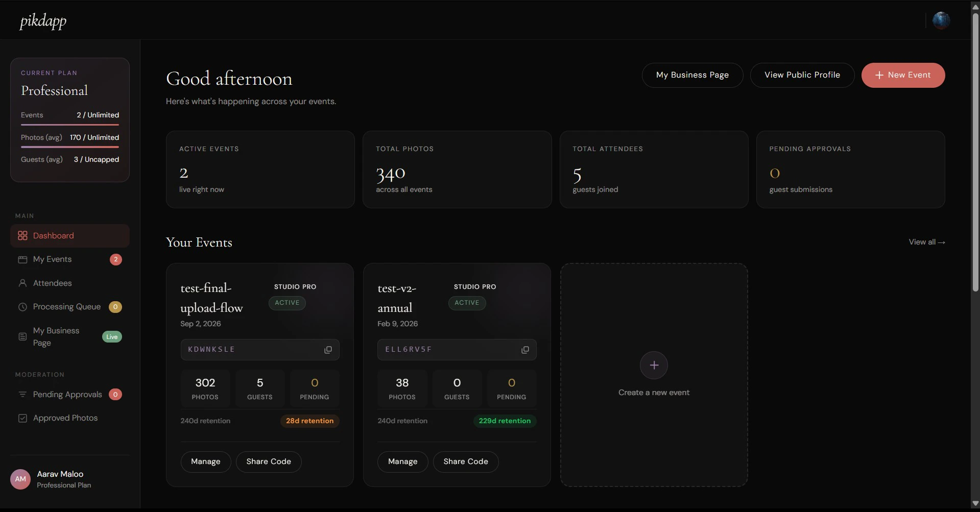Click the Aarav Maloo user name
980x512 pixels.
coord(60,474)
